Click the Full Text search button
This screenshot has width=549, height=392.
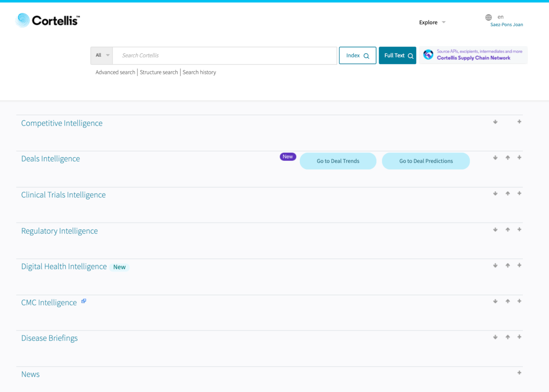point(397,56)
